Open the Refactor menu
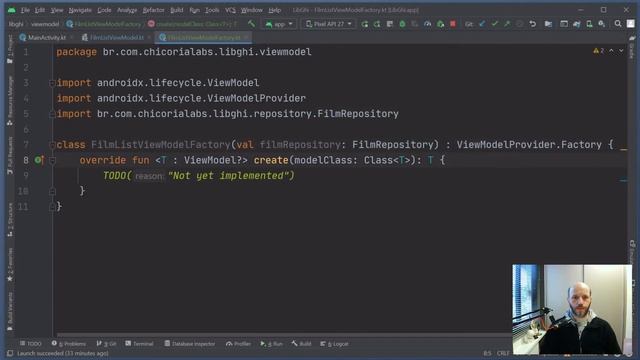Viewport: 640px width, 360px height. pos(153,10)
